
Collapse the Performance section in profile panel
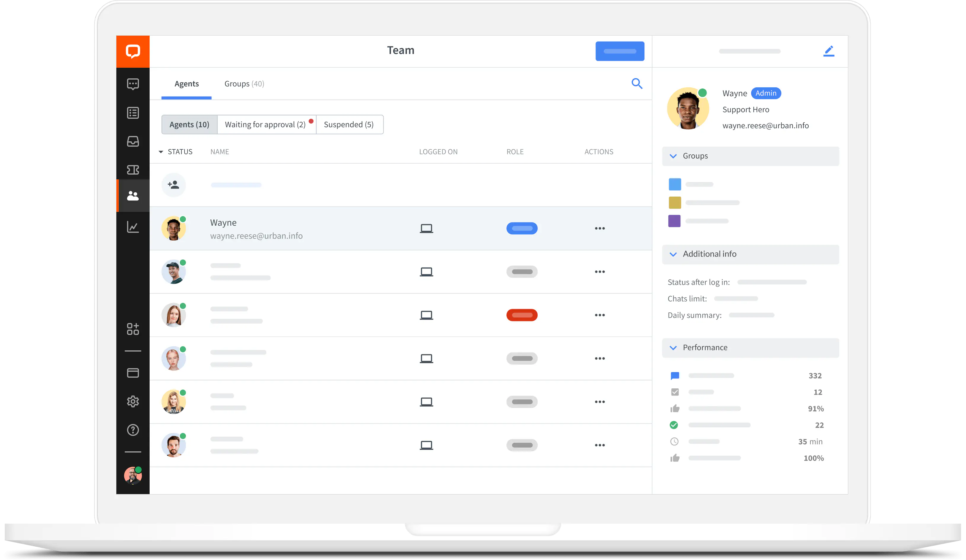674,347
